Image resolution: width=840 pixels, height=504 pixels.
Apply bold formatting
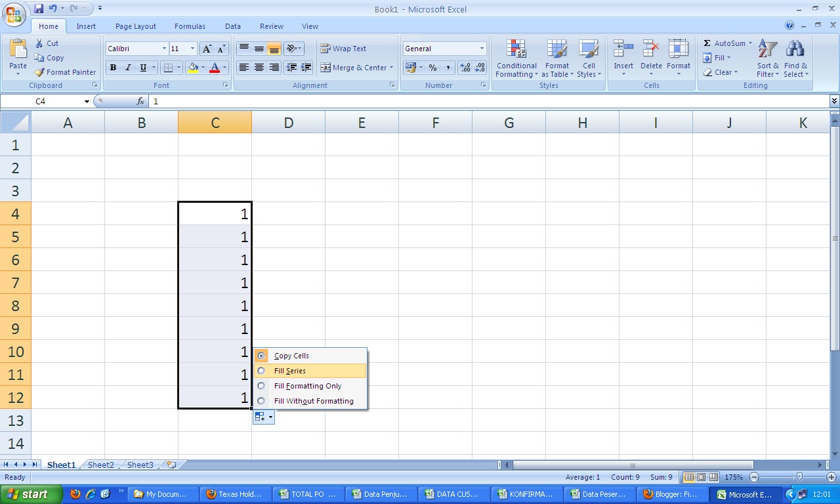112,68
